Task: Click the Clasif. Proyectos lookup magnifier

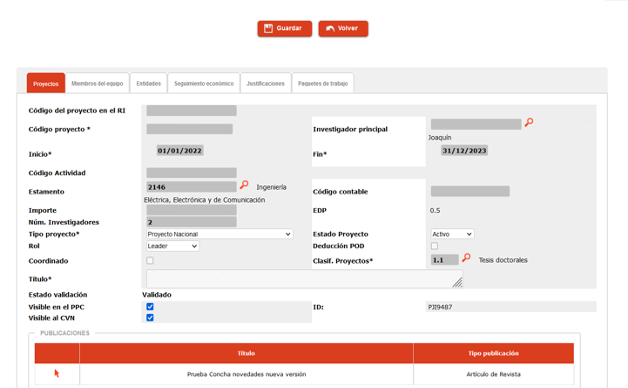Action: 466,257
